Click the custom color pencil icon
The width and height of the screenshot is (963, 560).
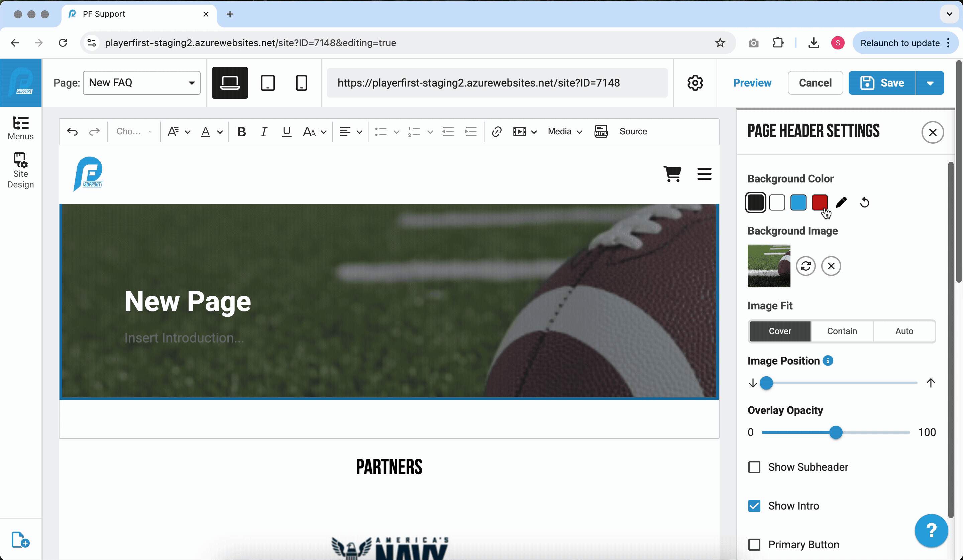pos(841,202)
